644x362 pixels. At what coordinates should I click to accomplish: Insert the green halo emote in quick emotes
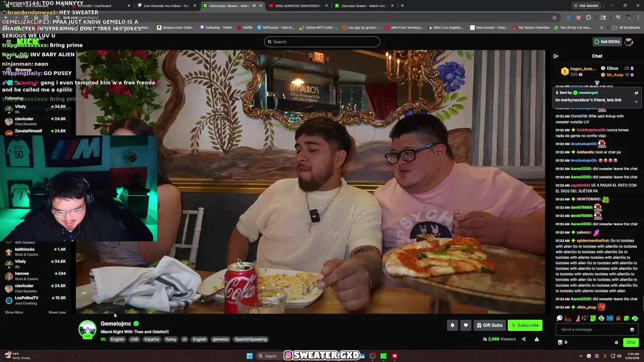[x=593, y=318]
